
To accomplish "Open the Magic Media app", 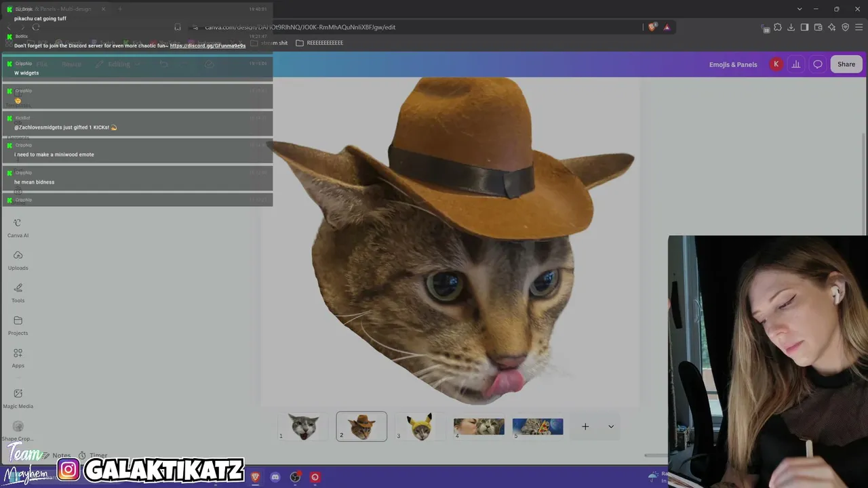I will pyautogui.click(x=18, y=399).
